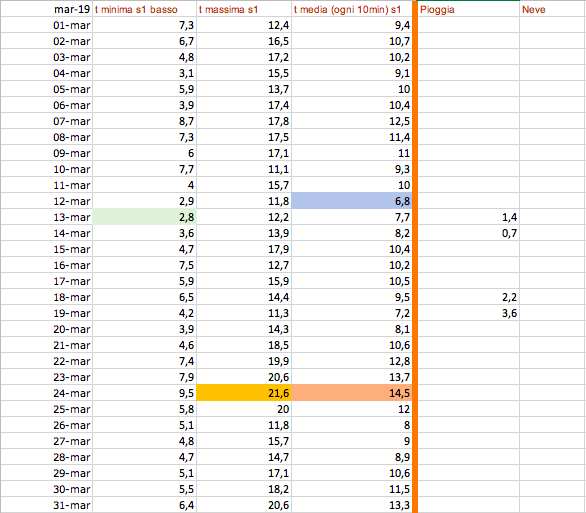Click the Pioggia value 0,7 on 14-mar

click(468, 233)
